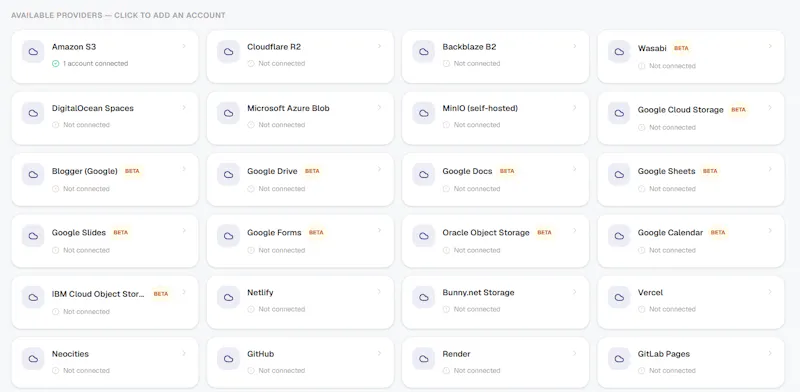Screen dimensions: 800x392
Task: Click the Netlify cloud icon
Action: [x=229, y=297]
